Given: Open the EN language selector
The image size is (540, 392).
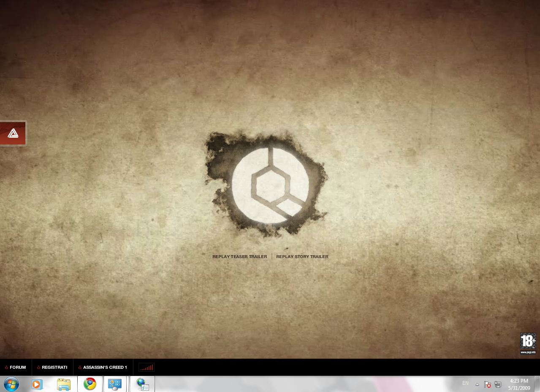Looking at the screenshot, I should [x=465, y=383].
